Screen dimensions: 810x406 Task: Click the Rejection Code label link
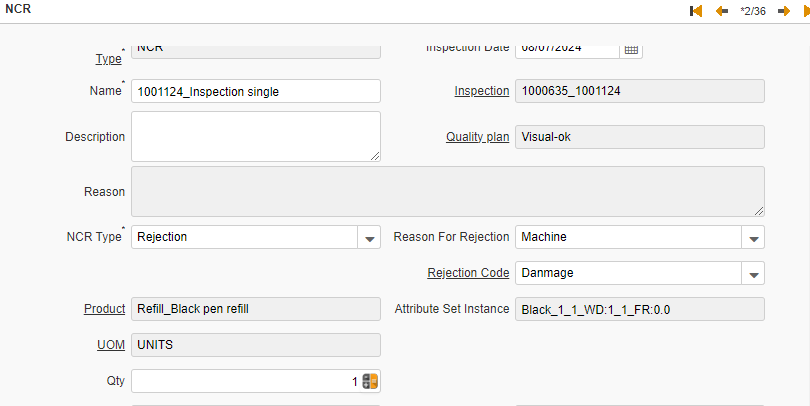(x=468, y=273)
